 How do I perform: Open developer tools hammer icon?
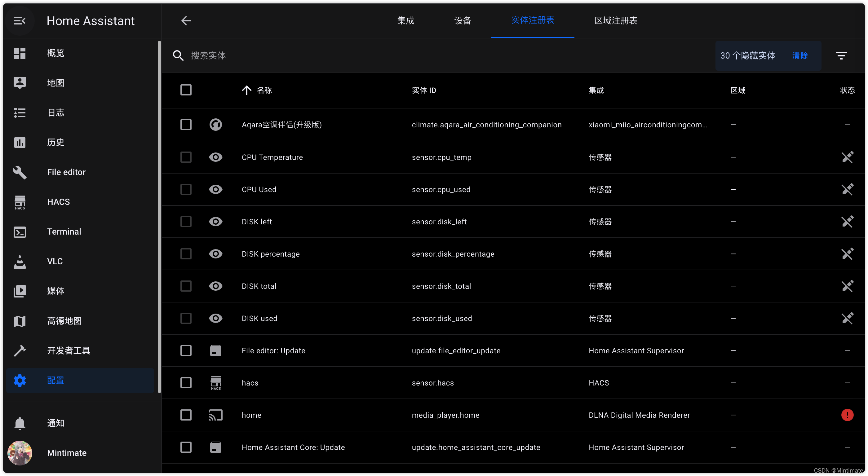pyautogui.click(x=20, y=351)
